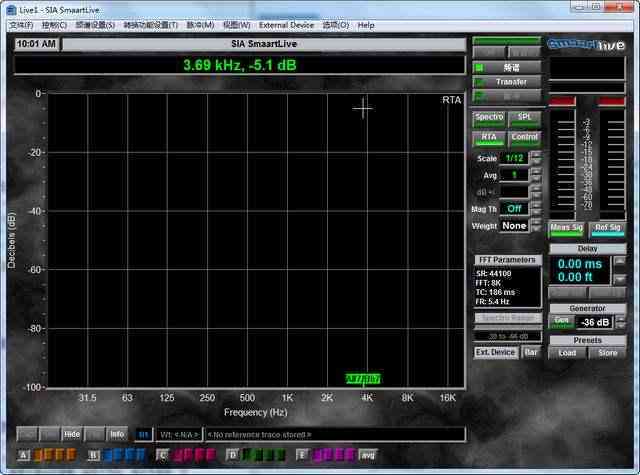
Task: Open the 选项(O) menu
Action: (x=336, y=25)
